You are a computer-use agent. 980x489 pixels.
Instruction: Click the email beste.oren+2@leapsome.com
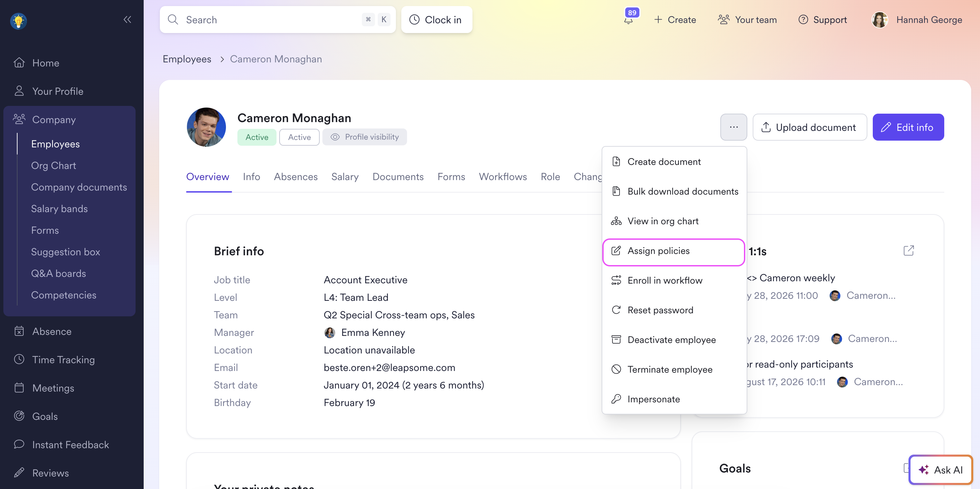pyautogui.click(x=390, y=367)
